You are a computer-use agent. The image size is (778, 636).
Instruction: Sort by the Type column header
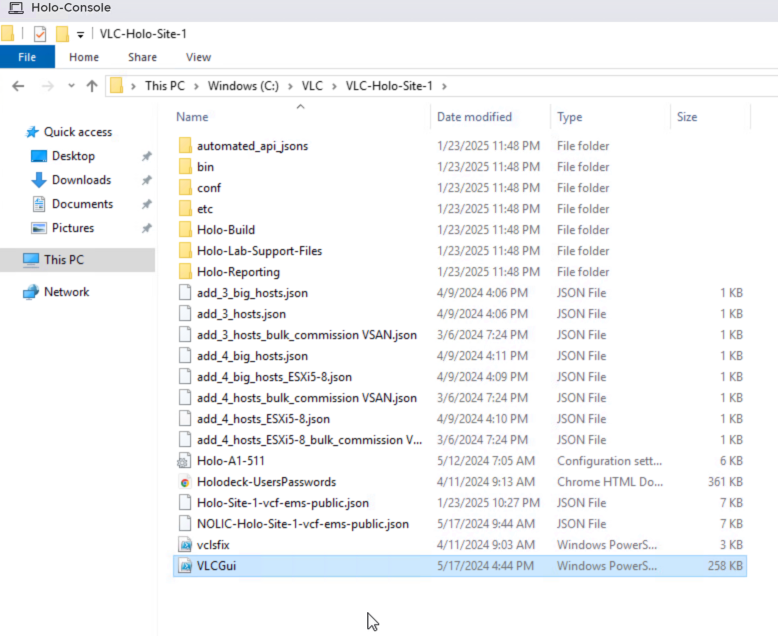(x=569, y=117)
